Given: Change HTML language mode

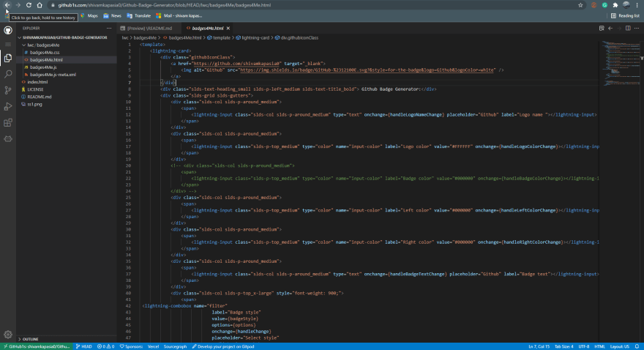Looking at the screenshot, I should [599, 346].
